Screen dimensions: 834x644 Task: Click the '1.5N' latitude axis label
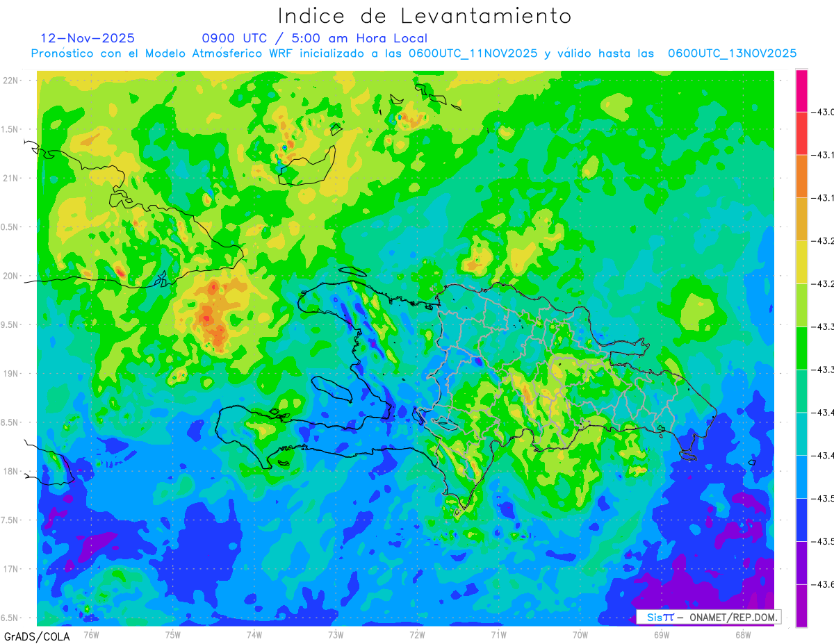pyautogui.click(x=10, y=130)
